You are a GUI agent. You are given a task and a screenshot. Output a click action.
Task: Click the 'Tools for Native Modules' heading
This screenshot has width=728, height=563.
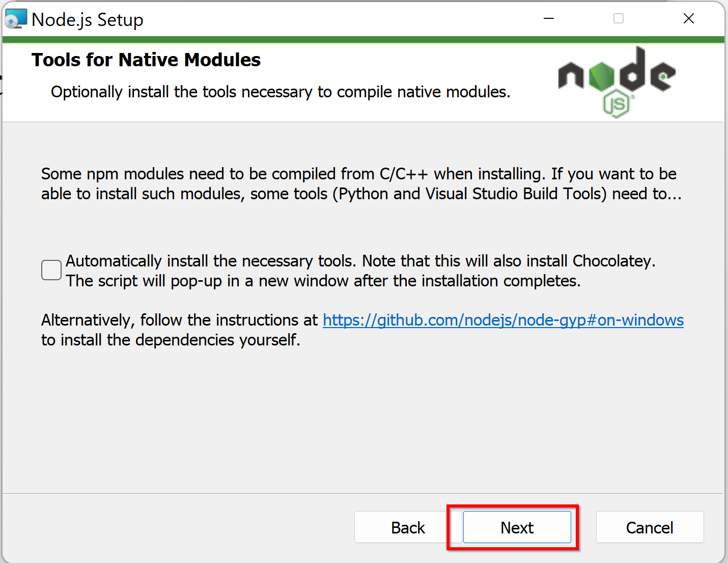point(146,60)
